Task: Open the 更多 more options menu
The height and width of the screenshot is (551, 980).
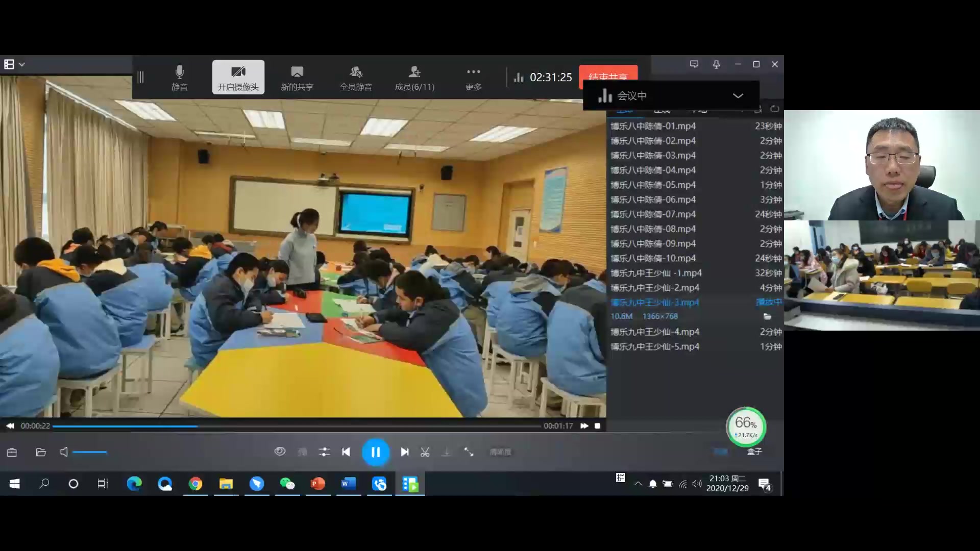Action: pos(473,77)
